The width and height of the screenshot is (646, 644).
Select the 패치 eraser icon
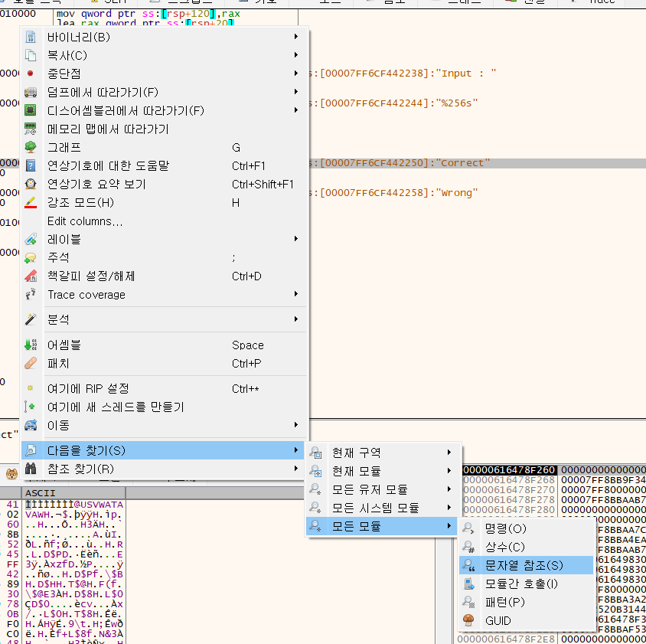pyautogui.click(x=31, y=362)
